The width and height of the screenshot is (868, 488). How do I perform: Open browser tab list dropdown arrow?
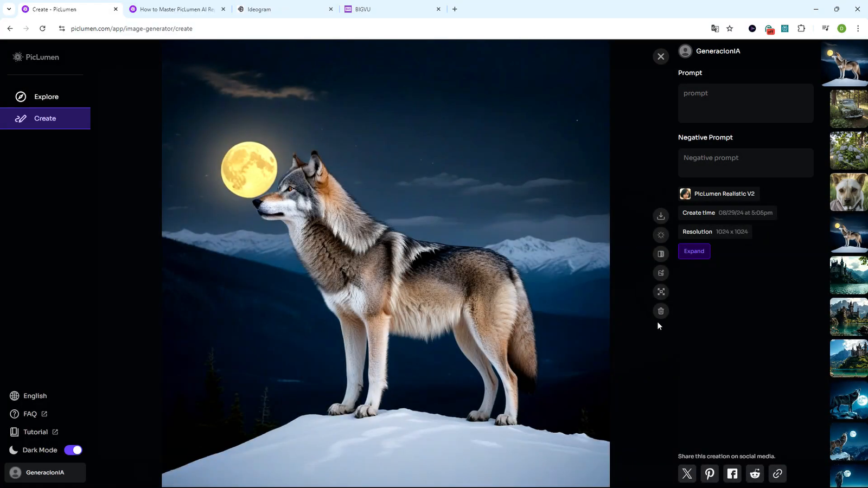point(9,9)
